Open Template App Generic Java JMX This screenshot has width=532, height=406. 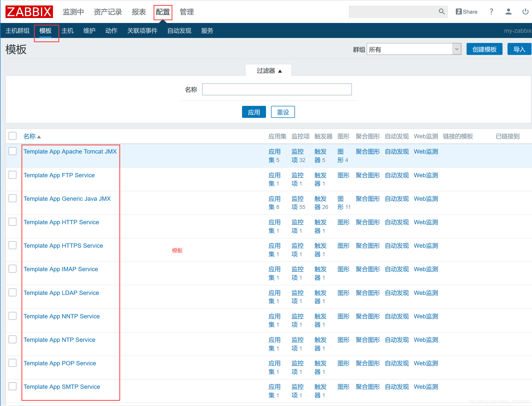[x=67, y=199]
